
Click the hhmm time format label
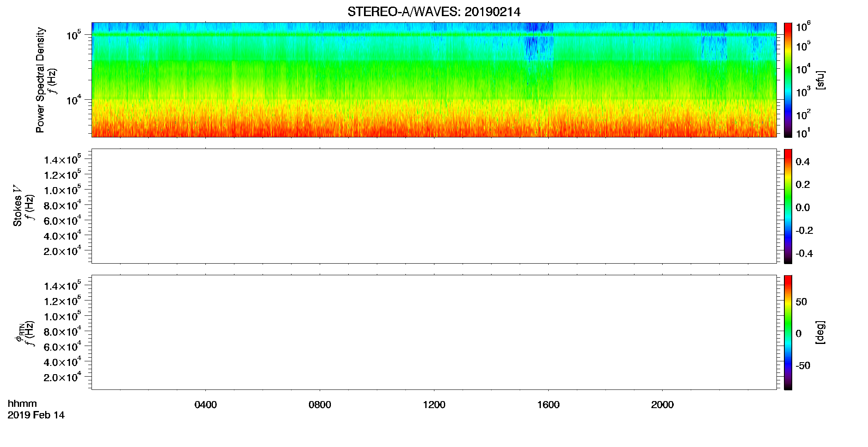click(x=22, y=404)
